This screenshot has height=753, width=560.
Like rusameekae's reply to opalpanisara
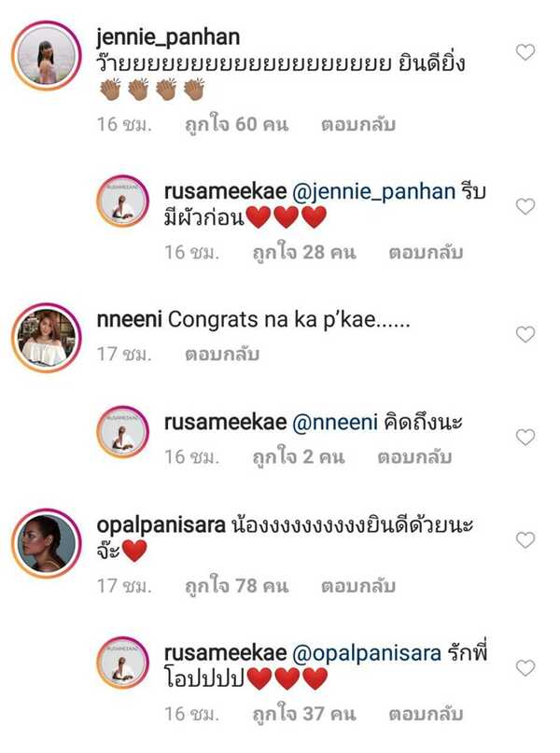pyautogui.click(x=525, y=667)
